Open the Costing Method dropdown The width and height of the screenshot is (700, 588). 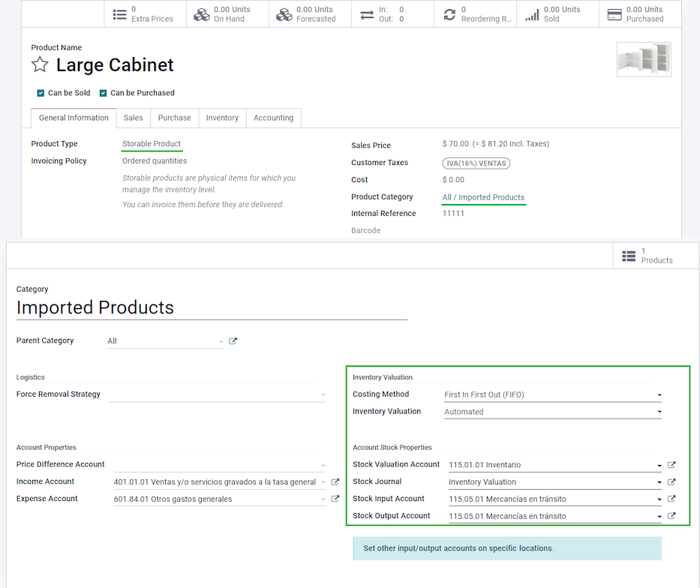(659, 394)
